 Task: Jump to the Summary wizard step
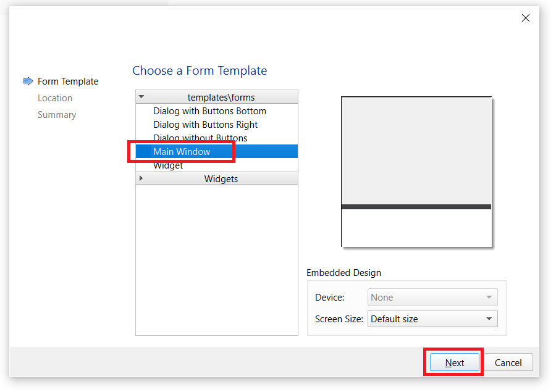[57, 115]
